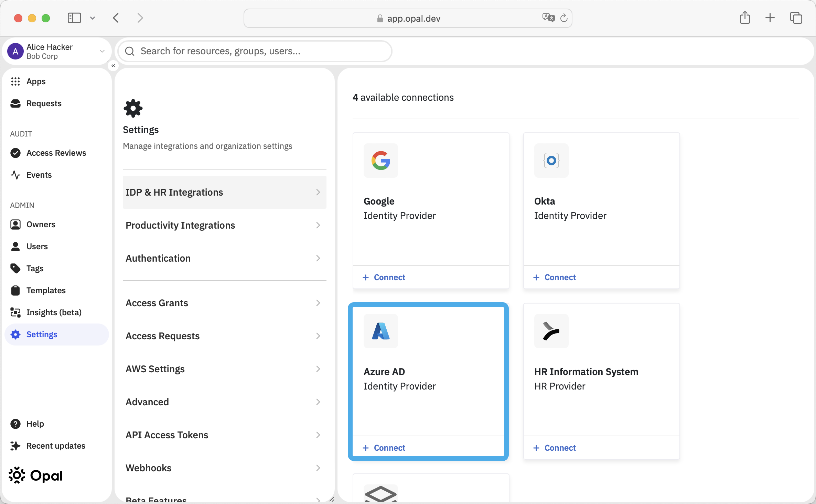This screenshot has width=816, height=504.
Task: Focus the search resources input field
Action: pos(255,51)
